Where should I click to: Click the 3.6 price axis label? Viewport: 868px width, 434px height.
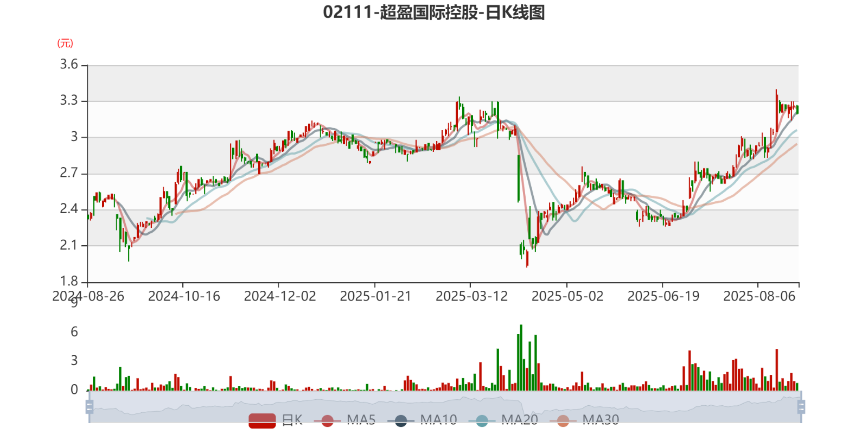pyautogui.click(x=69, y=65)
